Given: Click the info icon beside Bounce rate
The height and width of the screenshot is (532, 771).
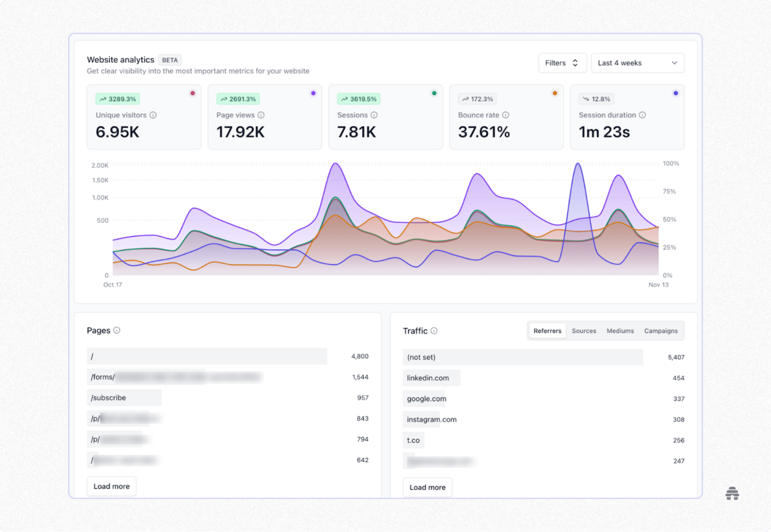Looking at the screenshot, I should (x=506, y=115).
